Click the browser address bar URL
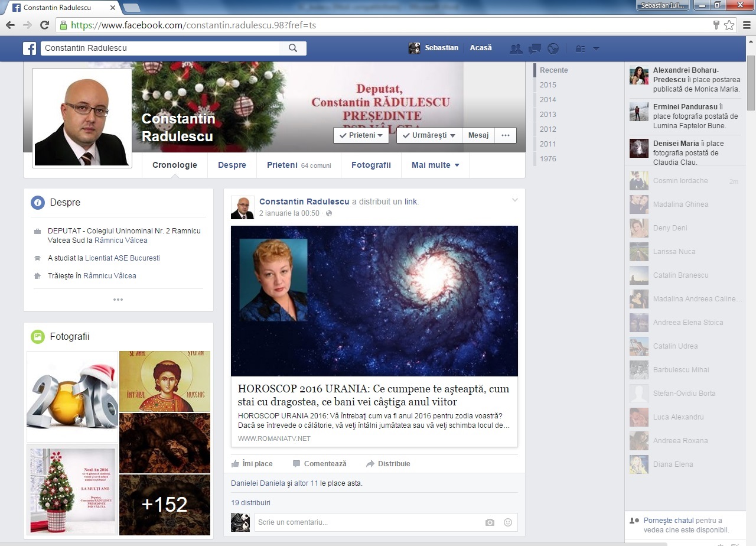This screenshot has height=546, width=756. coord(193,25)
